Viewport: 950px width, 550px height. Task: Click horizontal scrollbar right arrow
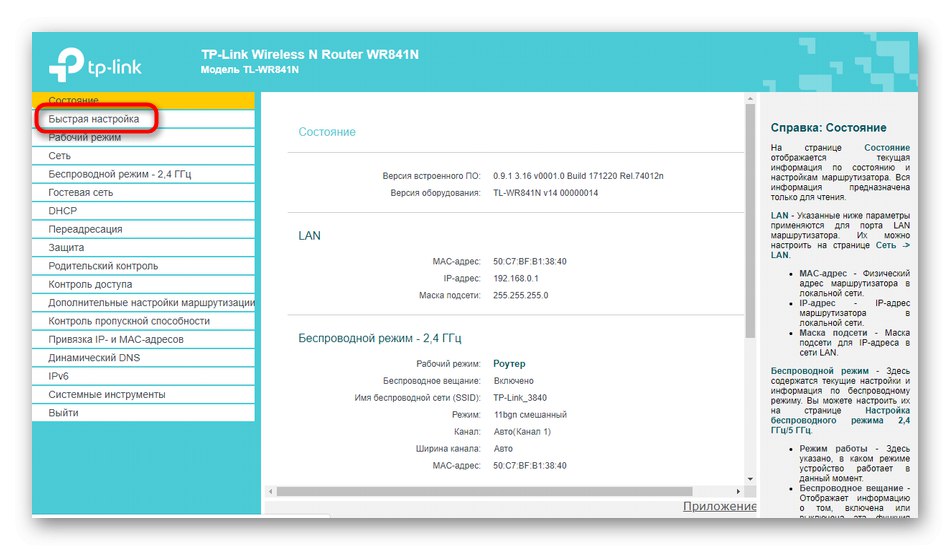click(738, 491)
